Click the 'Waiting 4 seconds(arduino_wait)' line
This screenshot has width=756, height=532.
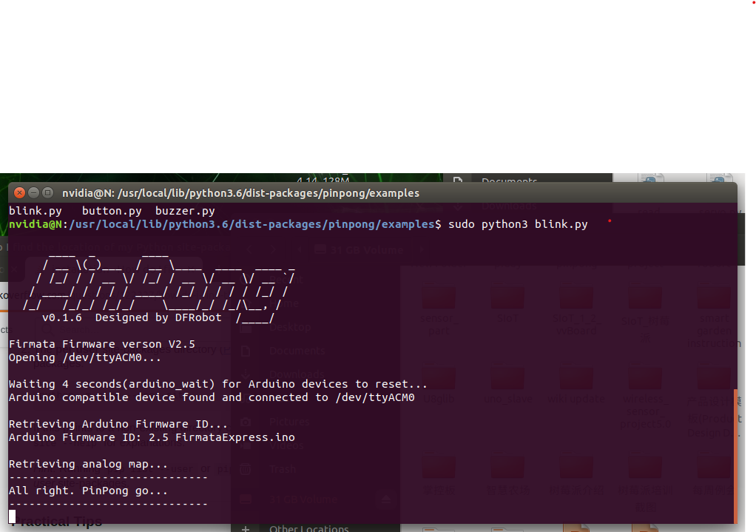click(x=218, y=384)
